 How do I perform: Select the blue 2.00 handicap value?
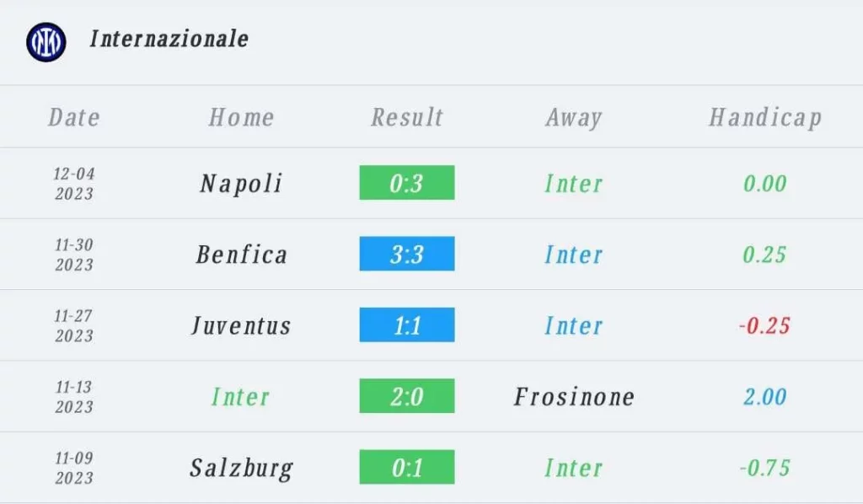pos(764,397)
